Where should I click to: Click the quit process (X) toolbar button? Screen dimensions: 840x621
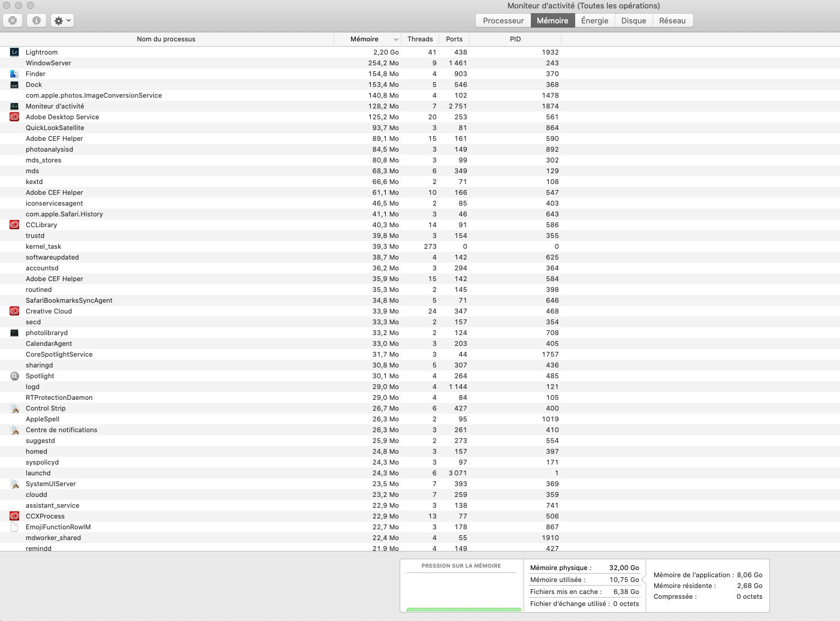[13, 20]
